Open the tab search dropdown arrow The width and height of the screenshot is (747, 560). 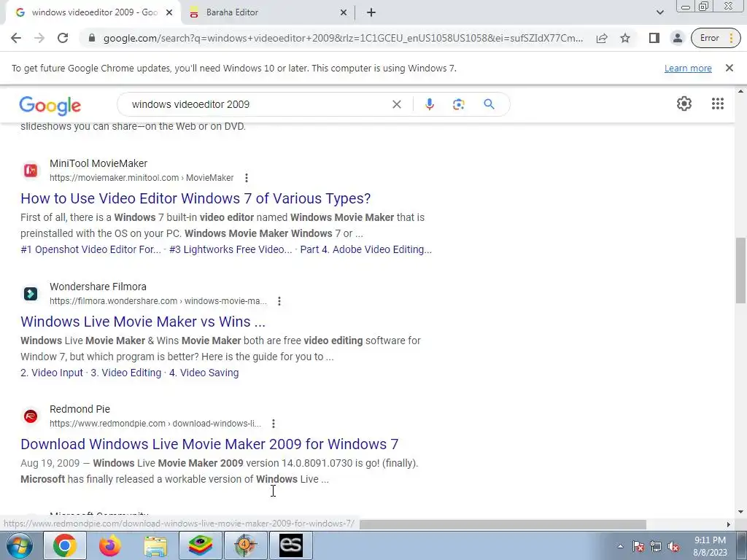[659, 12]
